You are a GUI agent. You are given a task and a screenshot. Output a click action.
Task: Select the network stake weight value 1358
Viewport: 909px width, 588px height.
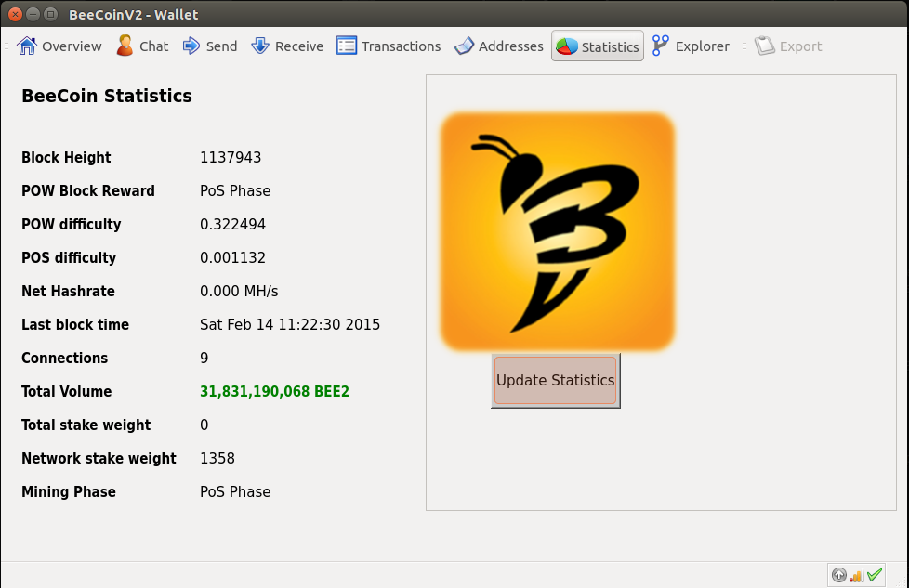217,459
